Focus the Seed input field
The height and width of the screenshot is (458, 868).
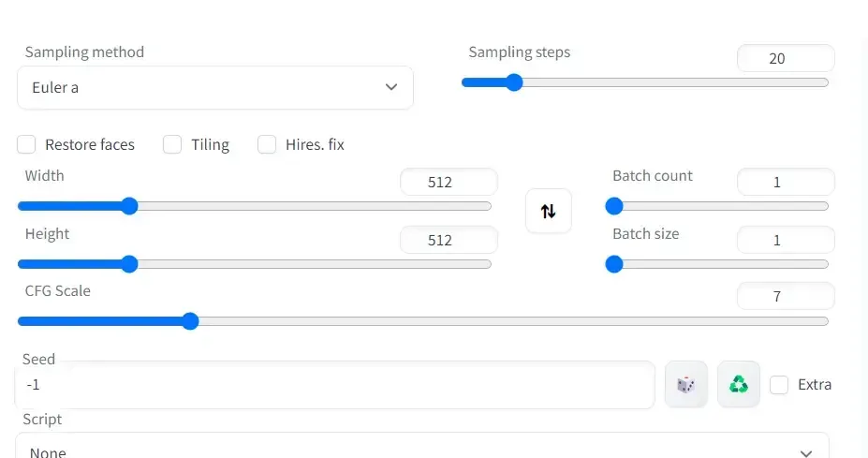tap(334, 385)
